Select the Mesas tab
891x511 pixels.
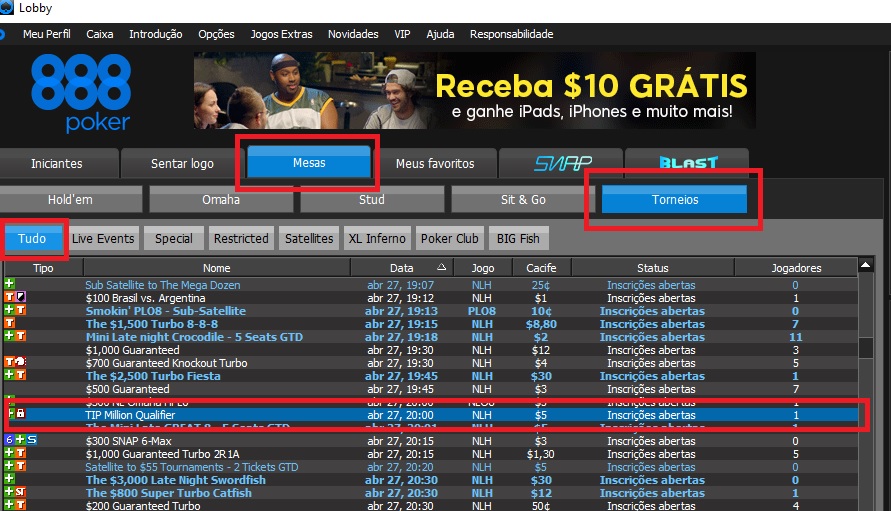[x=309, y=163]
